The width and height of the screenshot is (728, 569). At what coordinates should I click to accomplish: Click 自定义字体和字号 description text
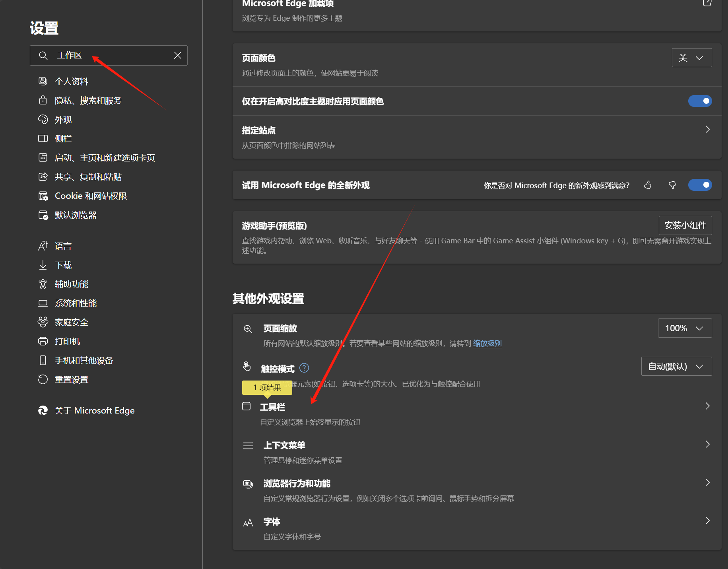coord(292,537)
